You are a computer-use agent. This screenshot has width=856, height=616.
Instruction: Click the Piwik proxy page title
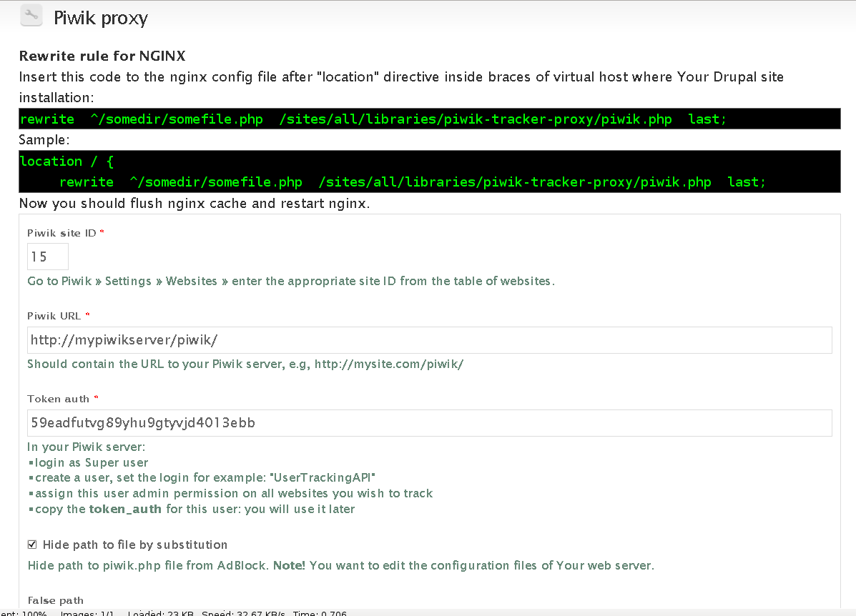[100, 17]
